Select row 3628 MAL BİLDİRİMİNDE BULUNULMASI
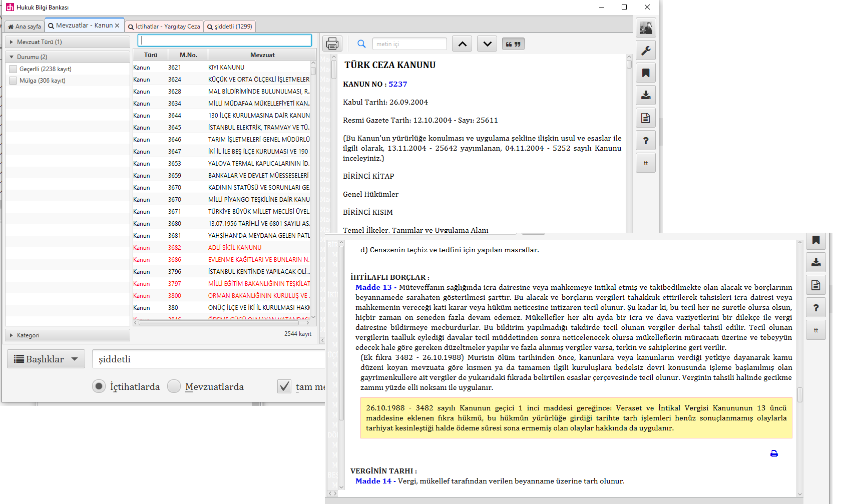The height and width of the screenshot is (504, 847). point(221,92)
